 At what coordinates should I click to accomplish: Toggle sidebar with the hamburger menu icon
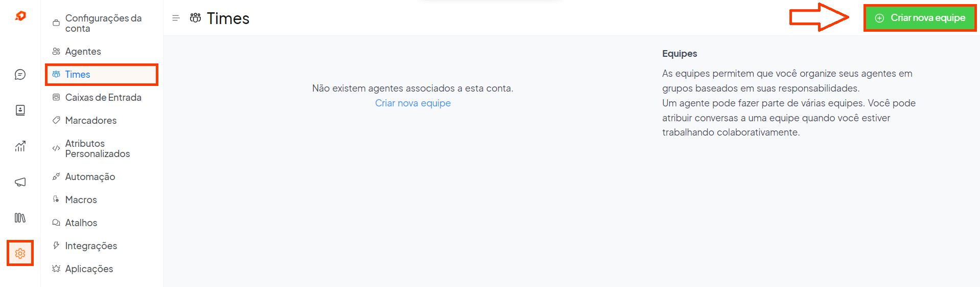point(176,18)
